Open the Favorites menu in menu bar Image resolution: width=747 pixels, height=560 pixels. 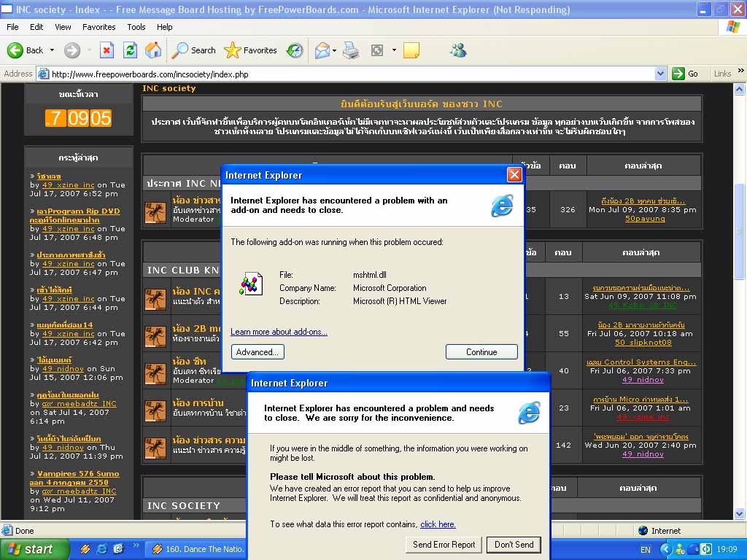[x=98, y=27]
